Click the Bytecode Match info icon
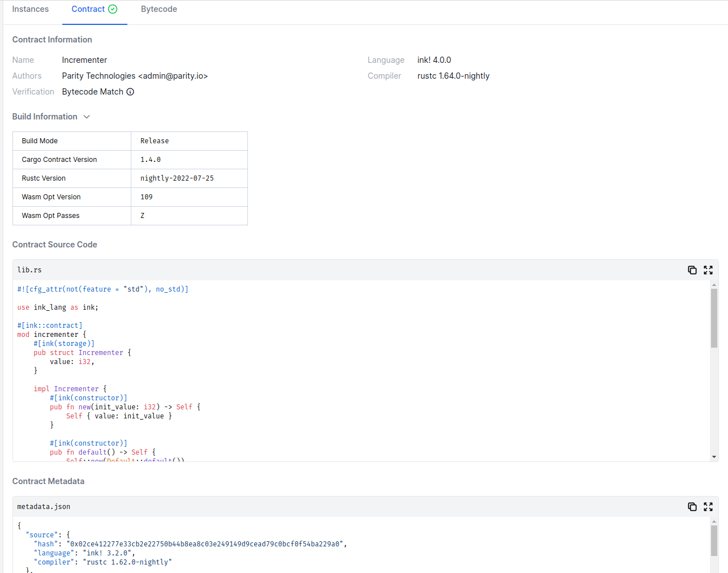 130,92
